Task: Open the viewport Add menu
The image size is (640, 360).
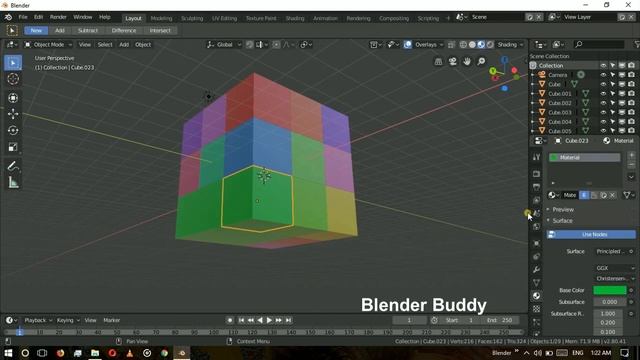Action: (124, 44)
